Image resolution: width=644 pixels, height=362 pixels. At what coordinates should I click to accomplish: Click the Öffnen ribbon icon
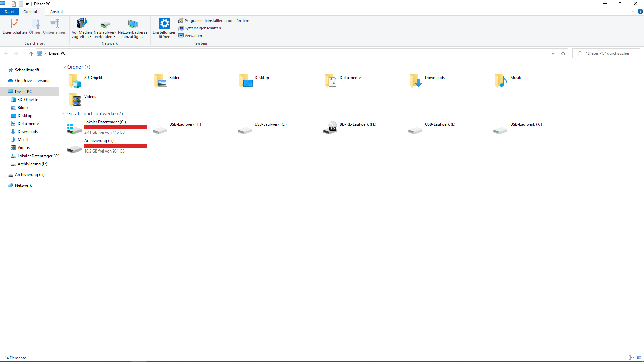click(x=35, y=23)
